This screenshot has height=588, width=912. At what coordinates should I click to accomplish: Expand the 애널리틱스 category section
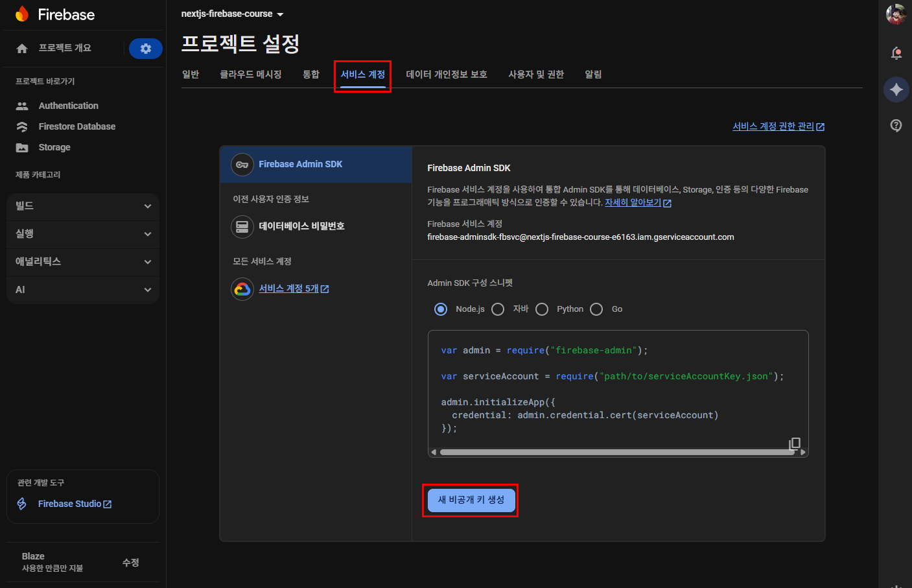pyautogui.click(x=83, y=262)
